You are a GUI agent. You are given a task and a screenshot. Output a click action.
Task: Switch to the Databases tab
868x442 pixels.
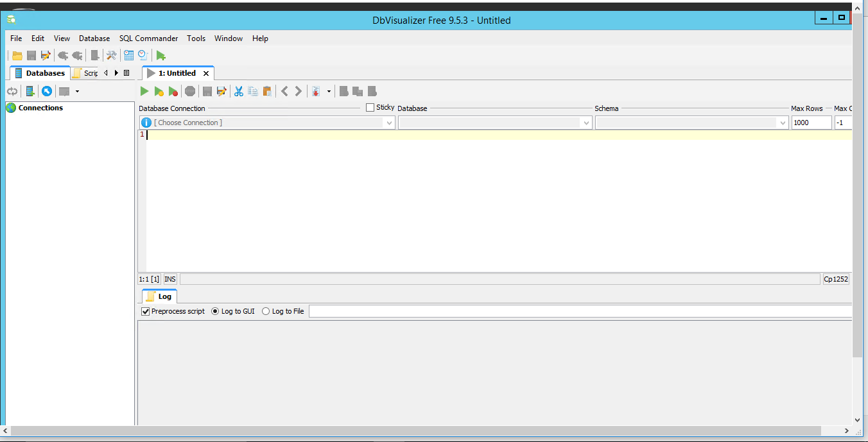(40, 73)
